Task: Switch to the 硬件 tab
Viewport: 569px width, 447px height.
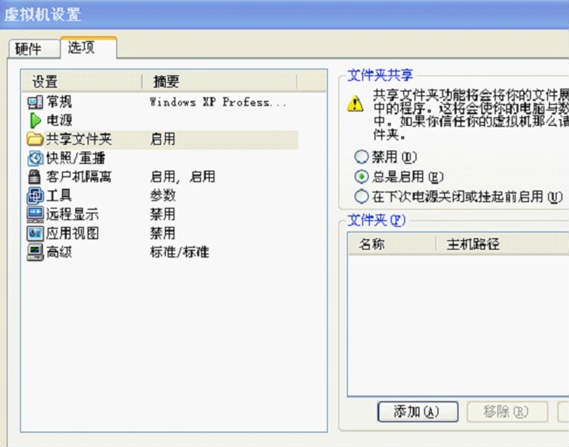Action: [x=34, y=48]
